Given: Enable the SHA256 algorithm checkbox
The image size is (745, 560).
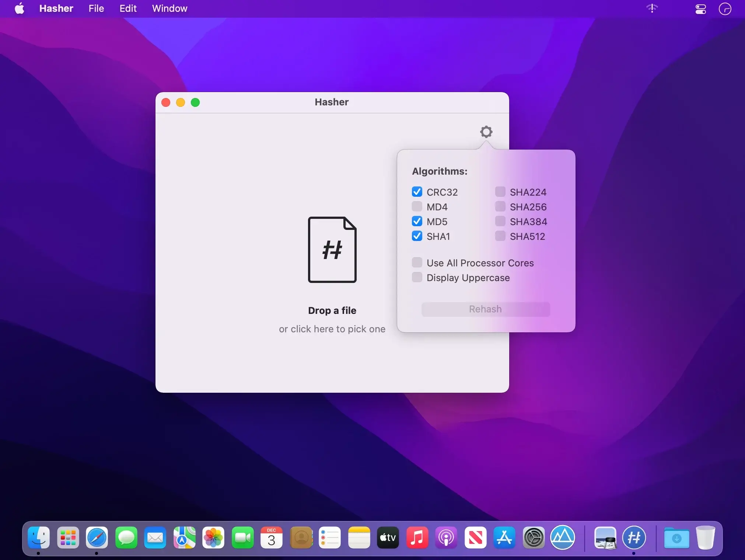Looking at the screenshot, I should 500,207.
